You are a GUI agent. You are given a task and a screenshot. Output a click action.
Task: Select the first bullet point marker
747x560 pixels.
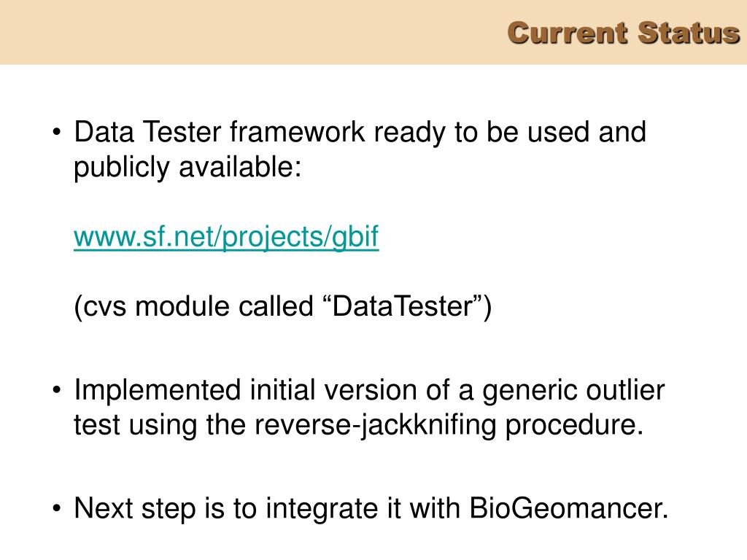(x=57, y=131)
